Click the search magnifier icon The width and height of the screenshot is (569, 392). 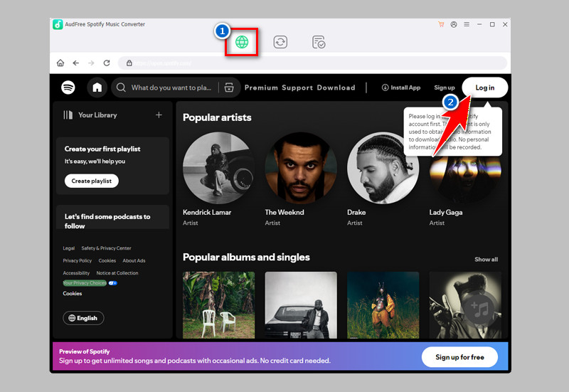121,88
